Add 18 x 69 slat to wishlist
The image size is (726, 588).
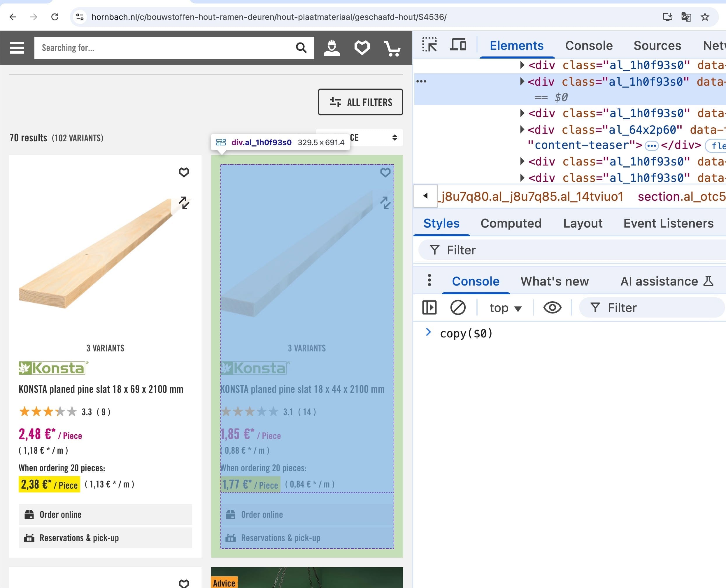click(x=184, y=172)
